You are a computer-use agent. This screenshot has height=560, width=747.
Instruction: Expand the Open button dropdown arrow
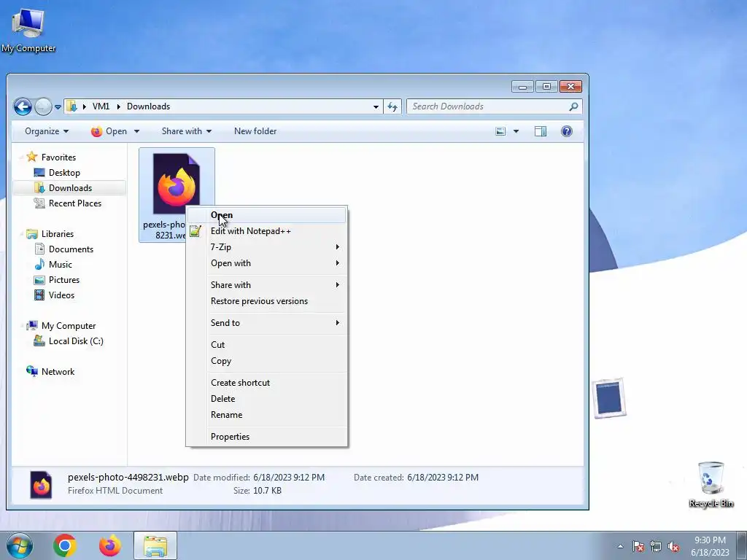[136, 131]
